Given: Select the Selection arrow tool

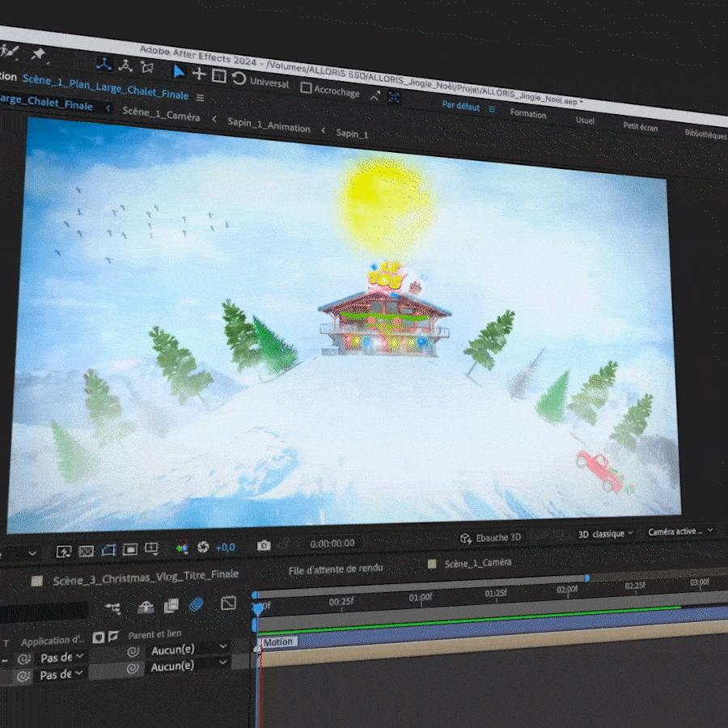Looking at the screenshot, I should coord(179,73).
